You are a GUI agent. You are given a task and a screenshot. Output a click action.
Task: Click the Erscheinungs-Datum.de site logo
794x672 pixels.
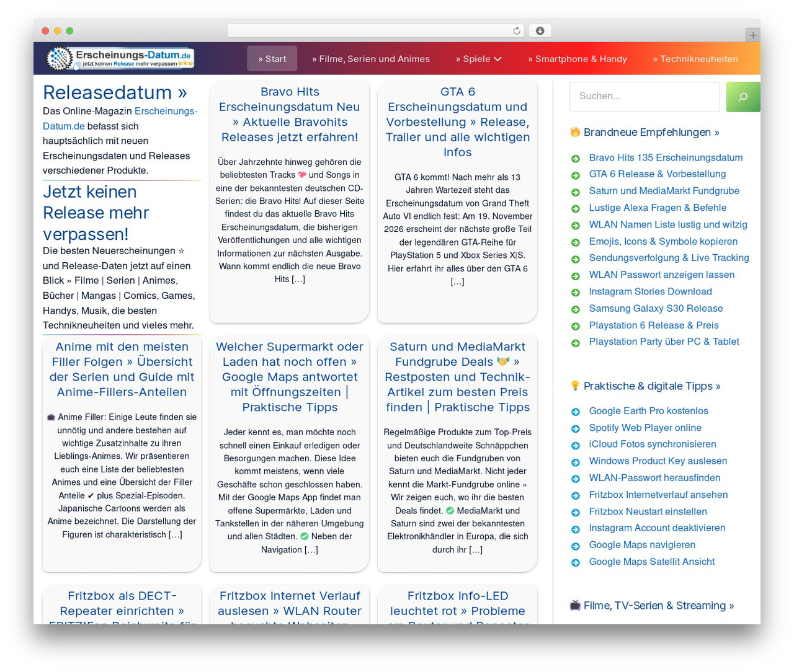(x=120, y=58)
